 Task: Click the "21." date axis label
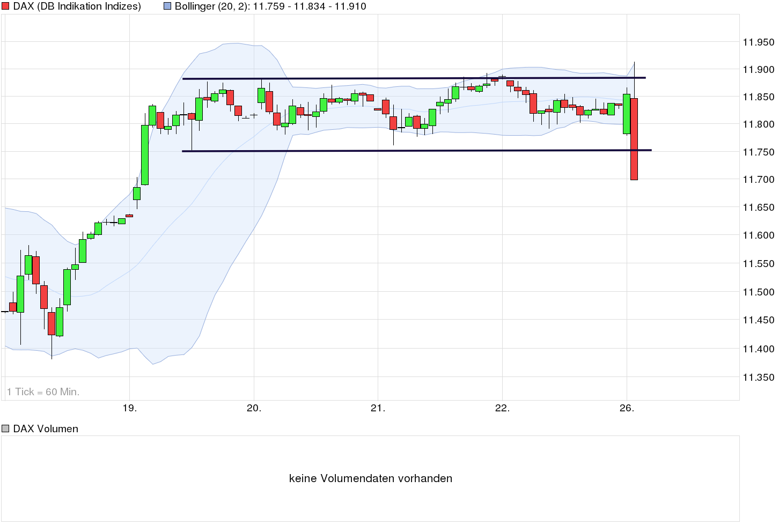click(x=378, y=408)
